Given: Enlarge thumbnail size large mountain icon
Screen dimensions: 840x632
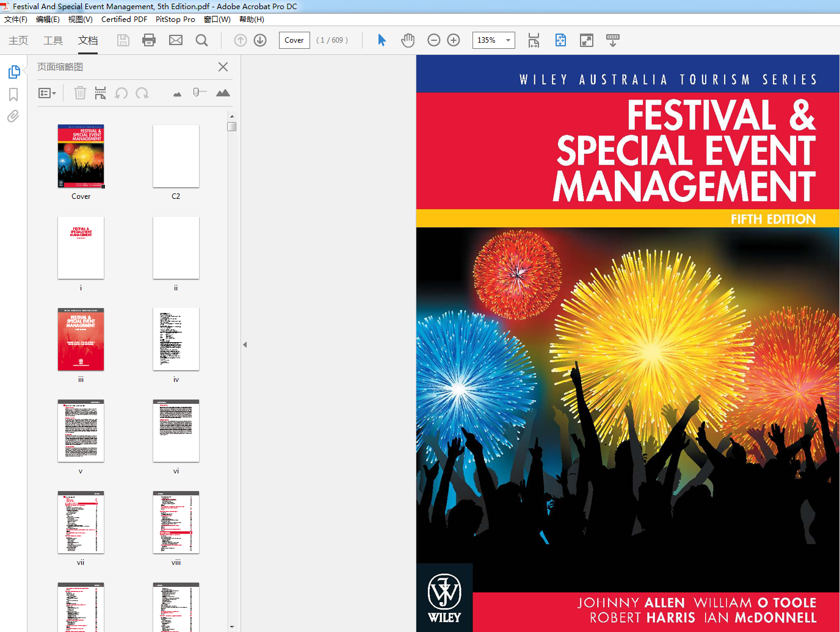Looking at the screenshot, I should click(x=223, y=93).
